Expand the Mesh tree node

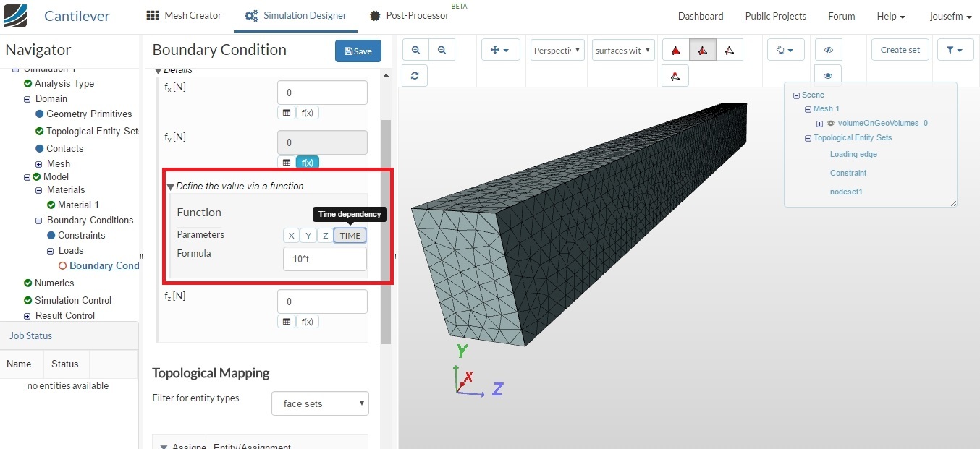click(39, 164)
